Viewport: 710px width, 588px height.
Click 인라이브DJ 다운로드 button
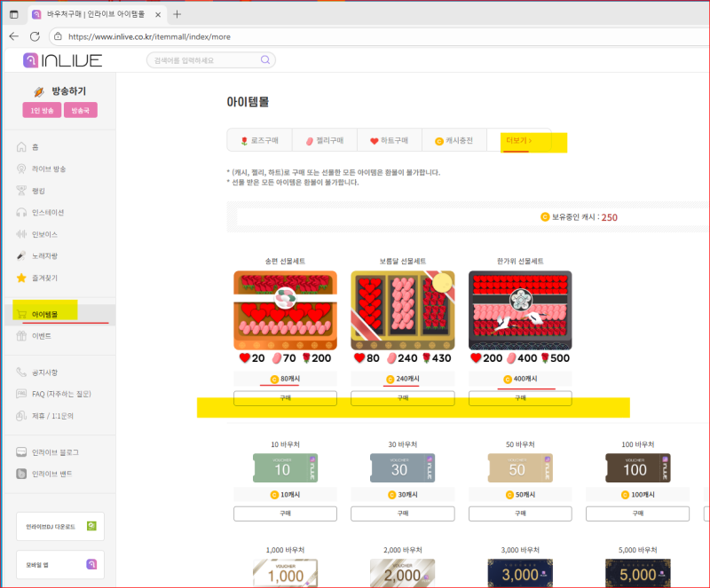click(x=59, y=526)
